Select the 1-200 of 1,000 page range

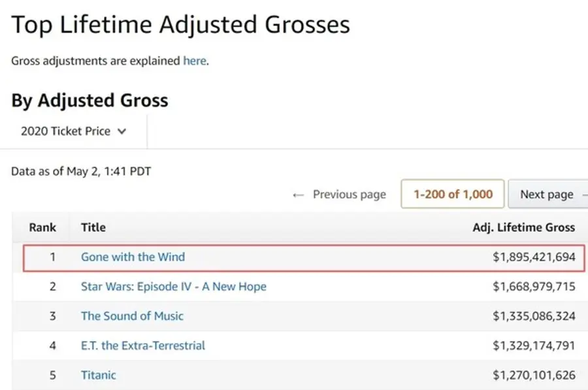[453, 194]
